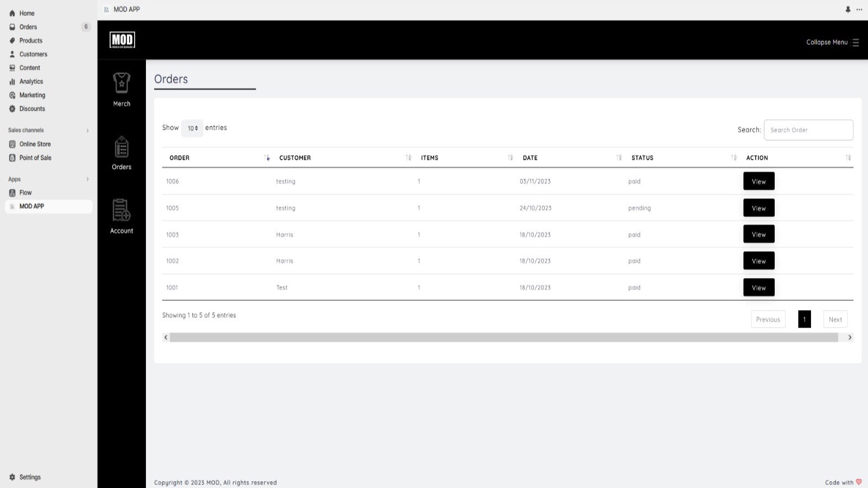Click the MOD logo
Screen dimensions: 868x488
(x=122, y=40)
